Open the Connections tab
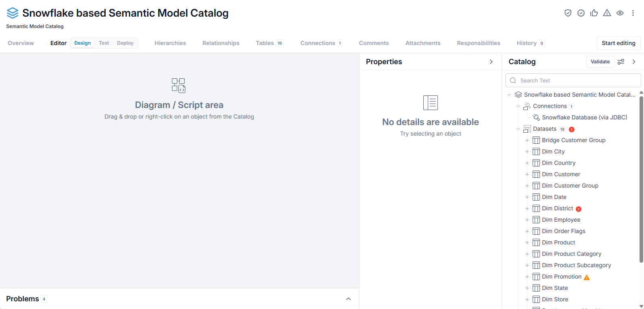The width and height of the screenshot is (644, 309). [x=321, y=43]
